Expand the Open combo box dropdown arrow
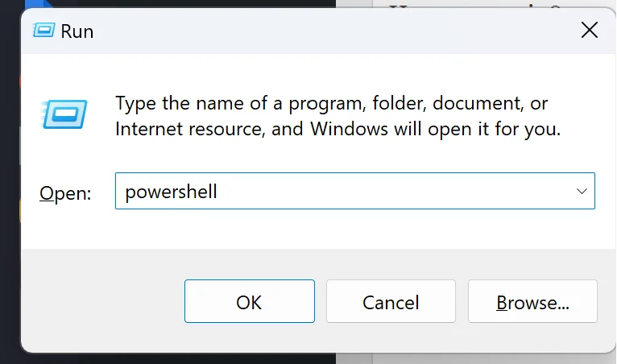The height and width of the screenshot is (364, 617). pos(582,192)
